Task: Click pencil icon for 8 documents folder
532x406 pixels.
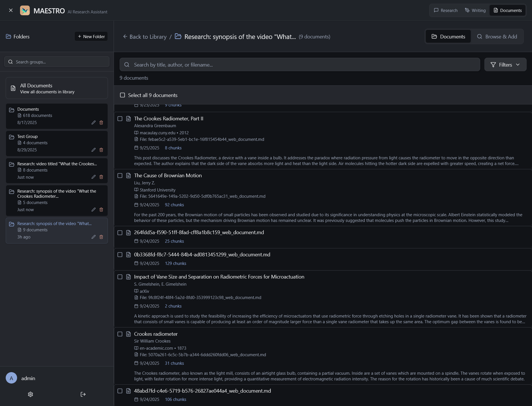Action: click(93, 177)
